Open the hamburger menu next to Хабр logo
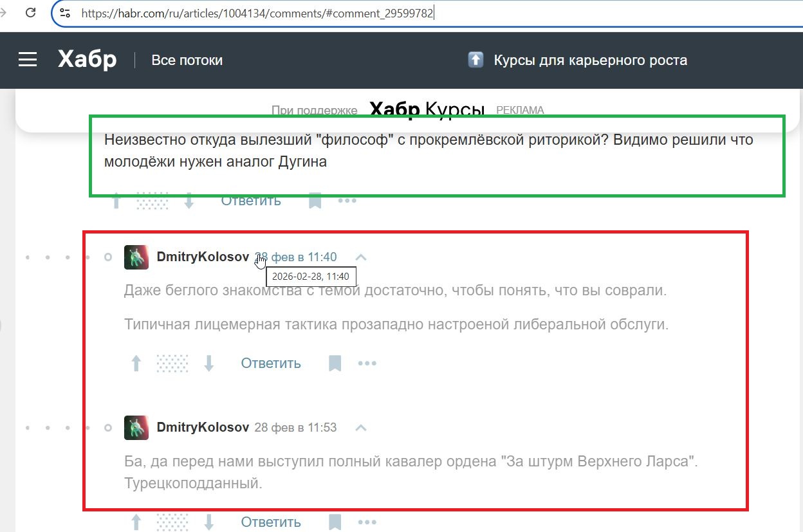Screen dimensions: 803x532 coord(28,60)
